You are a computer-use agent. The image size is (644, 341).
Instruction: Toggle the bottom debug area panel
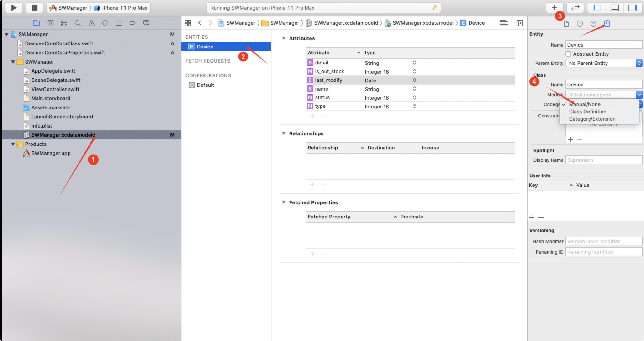(615, 8)
